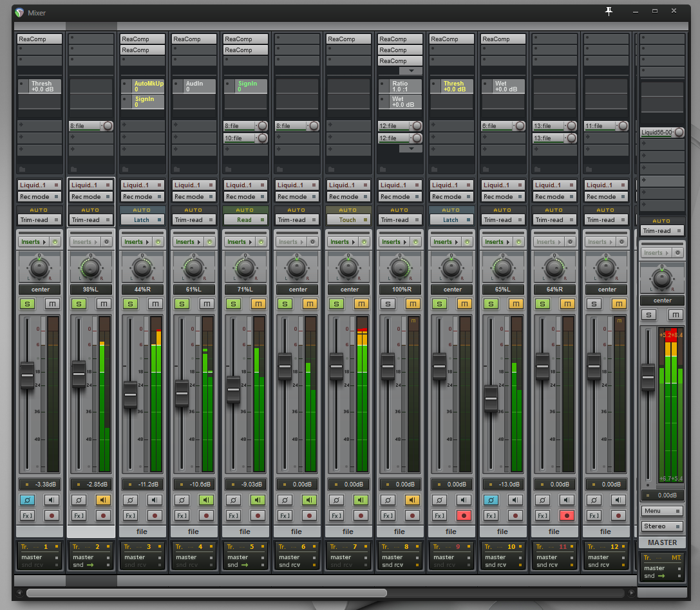Click the horizontal scrollbar thumb below the tracks
700x610 pixels.
tap(207, 593)
